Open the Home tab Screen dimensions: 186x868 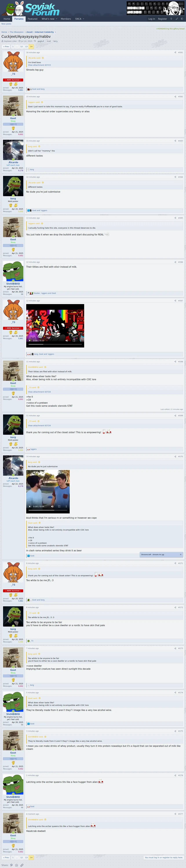pyautogui.click(x=7, y=19)
